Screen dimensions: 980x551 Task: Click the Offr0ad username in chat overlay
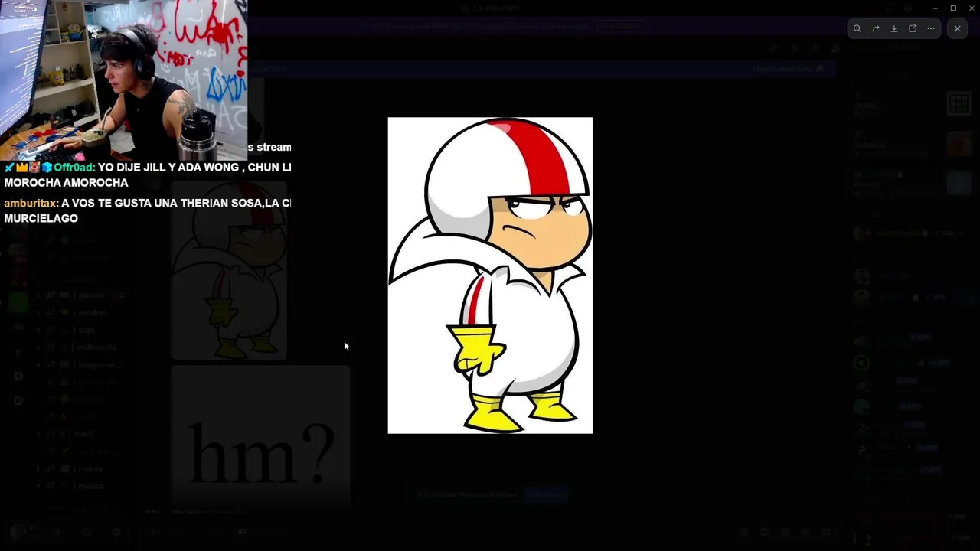(74, 168)
